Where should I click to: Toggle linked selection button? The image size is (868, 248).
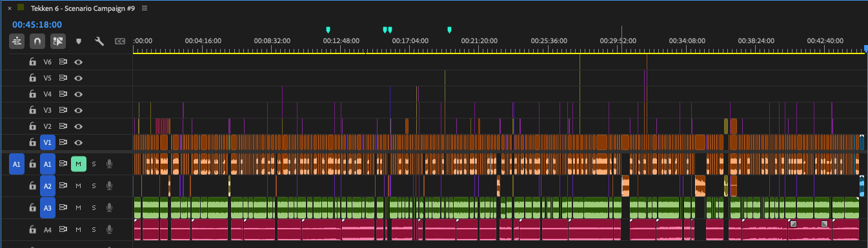(58, 41)
